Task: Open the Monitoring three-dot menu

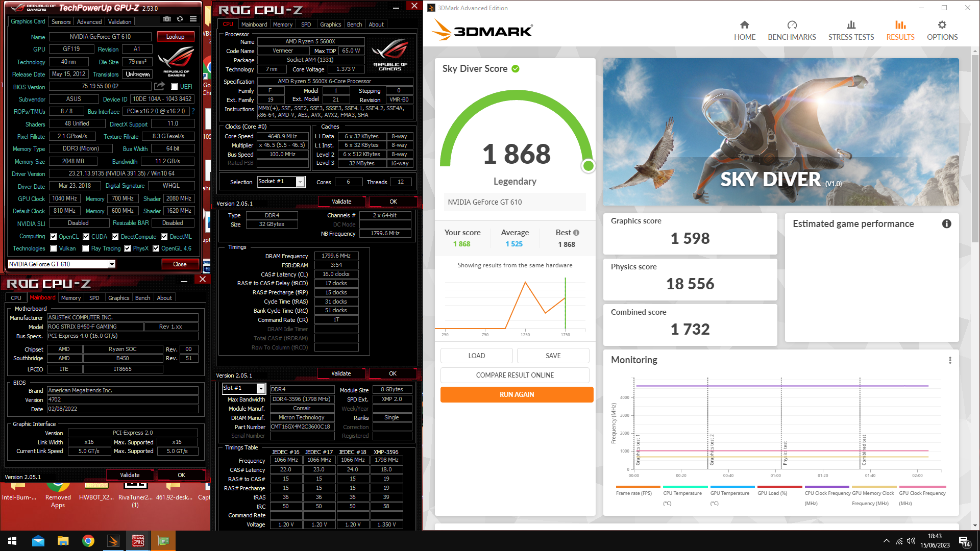Action: coord(950,360)
